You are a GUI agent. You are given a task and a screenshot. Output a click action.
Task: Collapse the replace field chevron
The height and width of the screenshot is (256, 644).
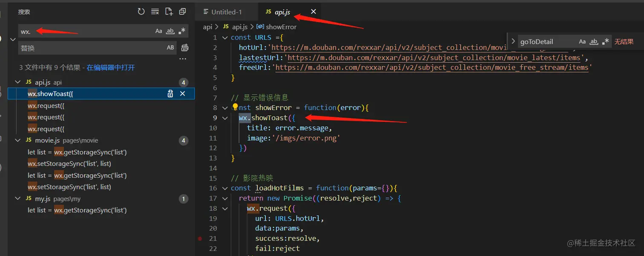coord(13,39)
